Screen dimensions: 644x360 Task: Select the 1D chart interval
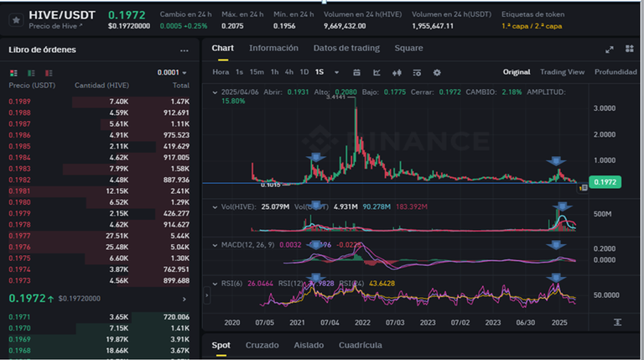(x=304, y=72)
